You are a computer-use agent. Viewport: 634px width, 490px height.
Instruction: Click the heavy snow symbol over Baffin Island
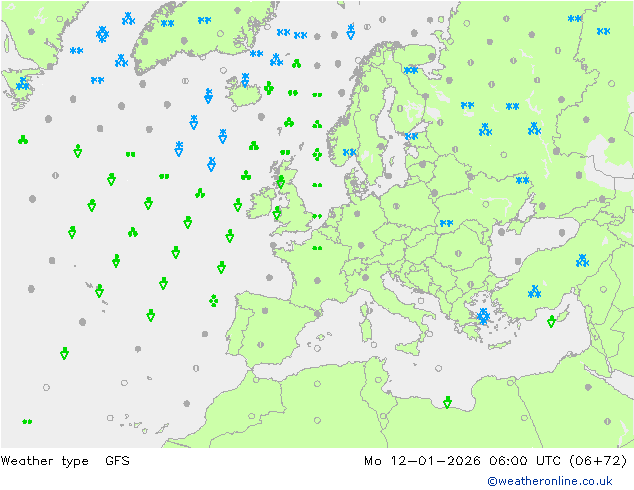23,84
